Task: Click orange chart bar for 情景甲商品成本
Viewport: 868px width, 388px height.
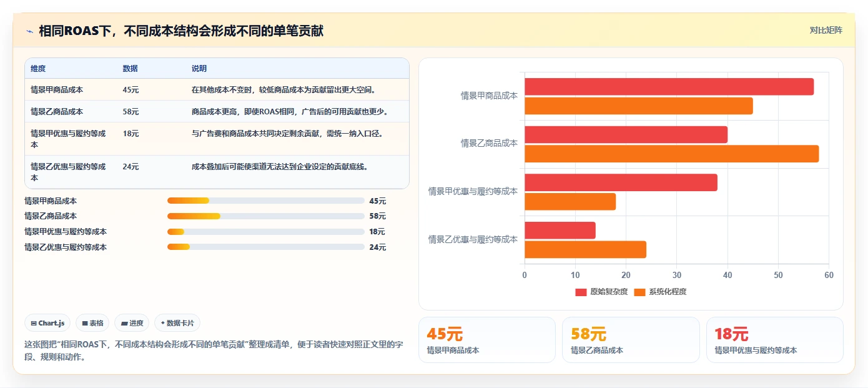Action: [638, 106]
